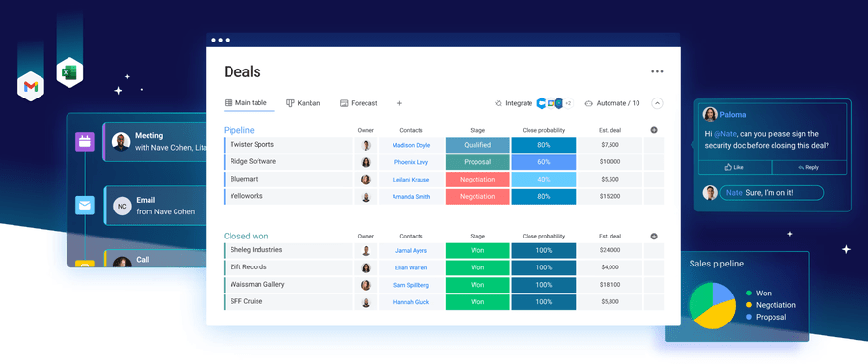The image size is (868, 364).
Task: Open Madison Doyle contact link
Action: [x=411, y=145]
